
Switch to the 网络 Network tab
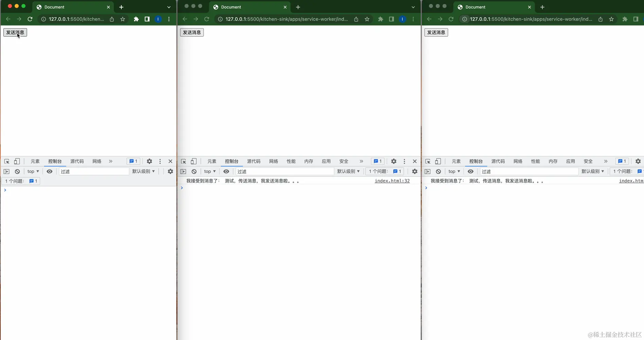[x=97, y=161]
